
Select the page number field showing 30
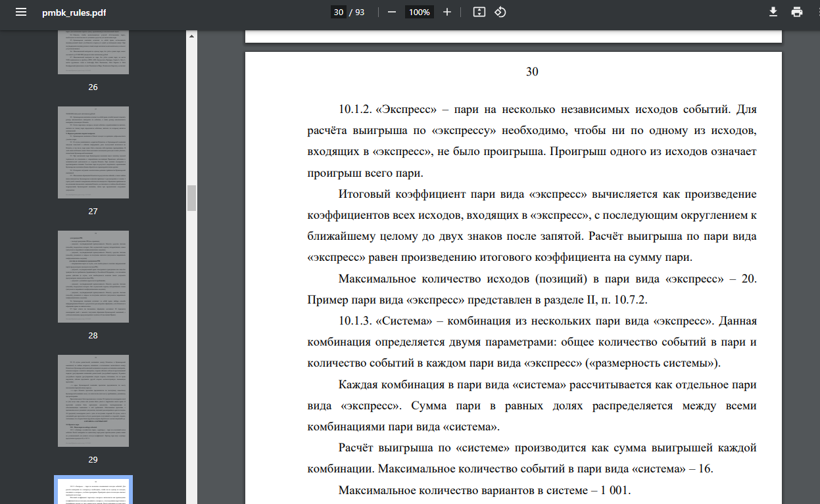(338, 12)
